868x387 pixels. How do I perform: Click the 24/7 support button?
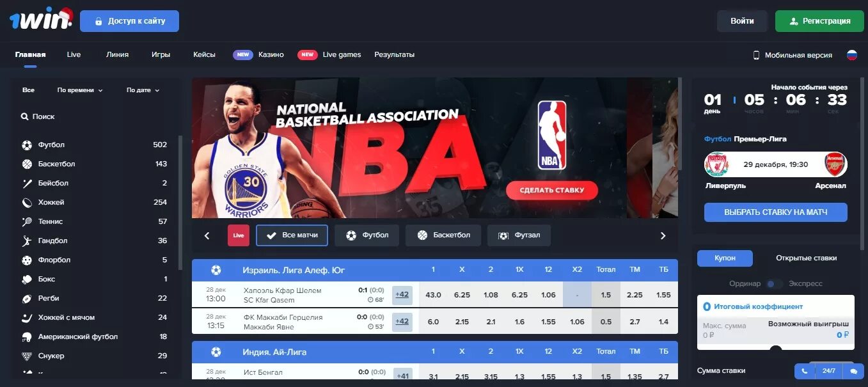pyautogui.click(x=829, y=371)
